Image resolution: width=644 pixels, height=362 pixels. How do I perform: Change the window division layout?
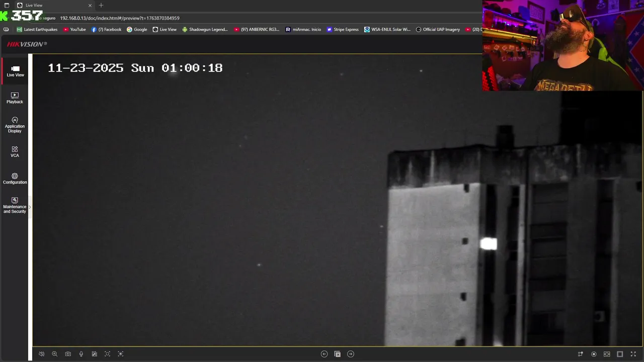click(620, 354)
